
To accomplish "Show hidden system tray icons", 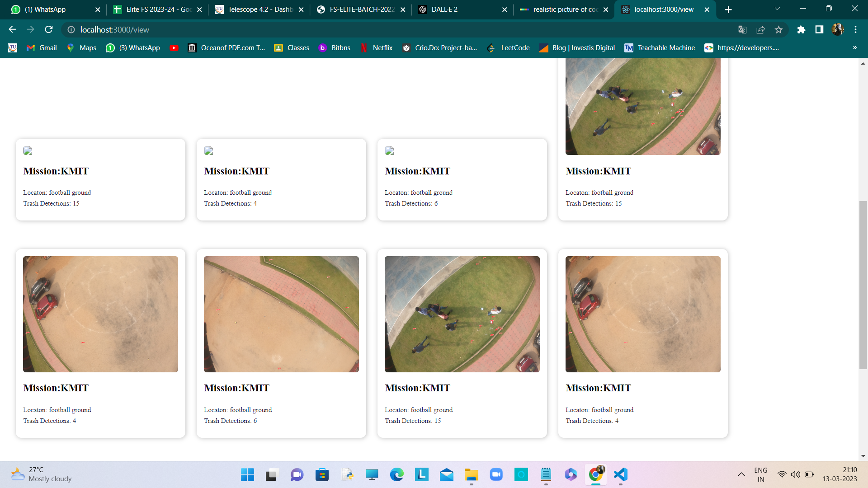I will point(741,474).
